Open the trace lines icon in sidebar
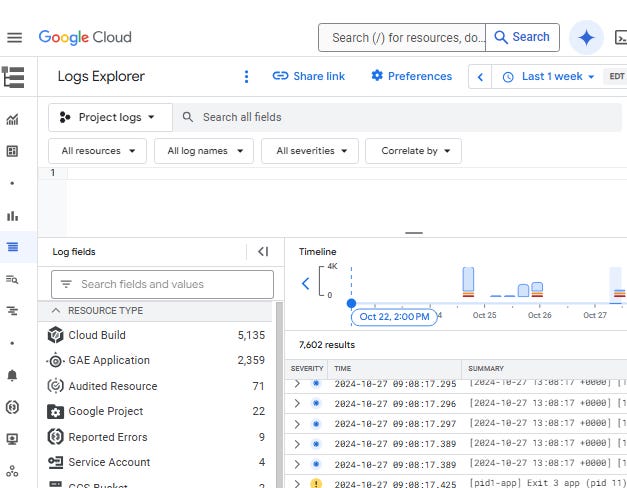Viewport: 627px width, 488px height. [x=12, y=311]
